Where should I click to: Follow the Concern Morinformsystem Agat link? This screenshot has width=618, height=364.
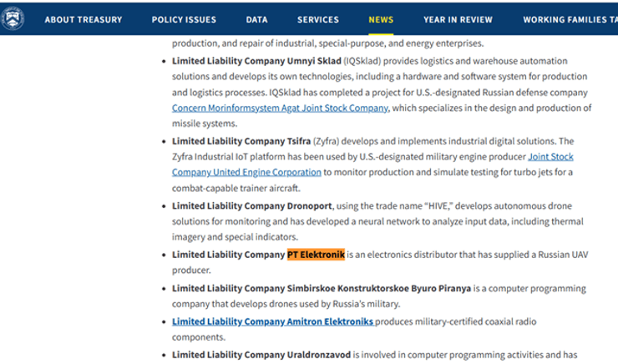pos(280,108)
